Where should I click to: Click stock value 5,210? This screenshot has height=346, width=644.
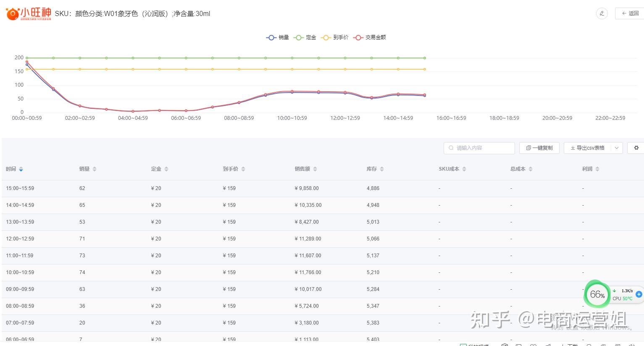pos(373,272)
